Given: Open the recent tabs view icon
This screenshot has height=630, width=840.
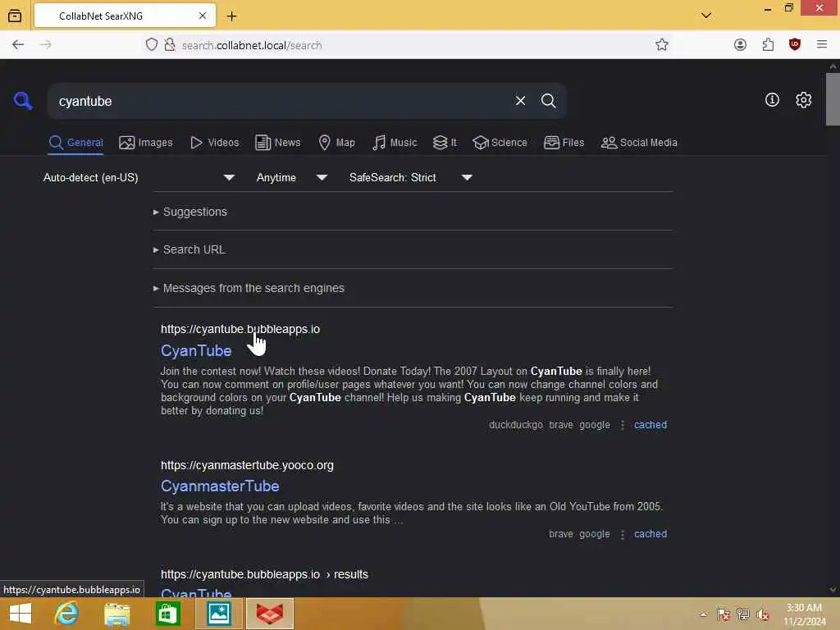Looking at the screenshot, I should pyautogui.click(x=15, y=16).
